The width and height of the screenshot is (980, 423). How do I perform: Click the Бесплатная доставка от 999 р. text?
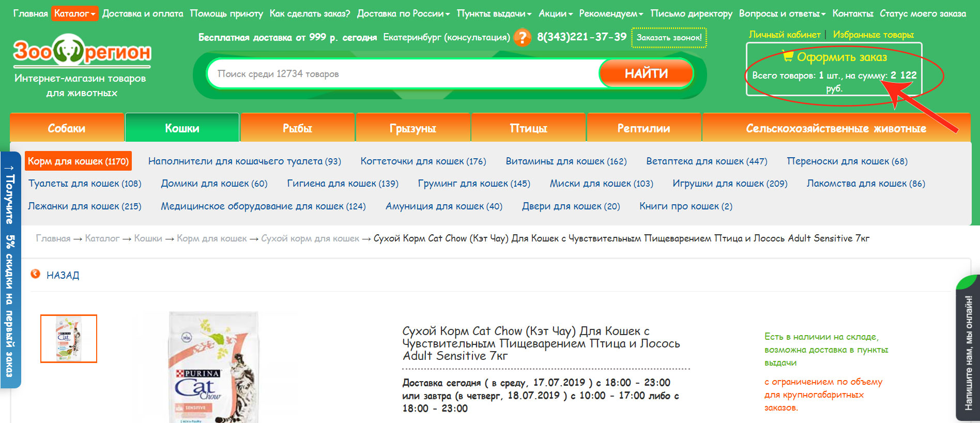[288, 37]
